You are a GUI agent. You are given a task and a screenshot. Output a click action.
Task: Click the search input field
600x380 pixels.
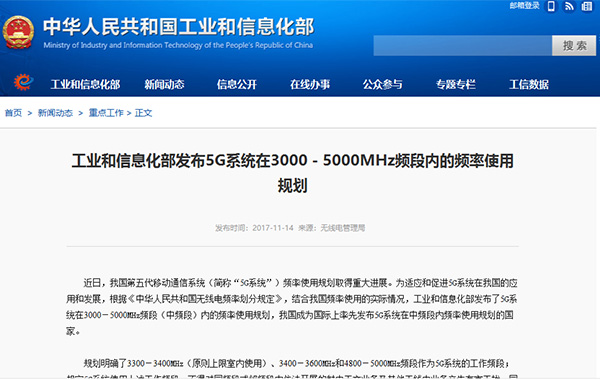[x=463, y=46]
